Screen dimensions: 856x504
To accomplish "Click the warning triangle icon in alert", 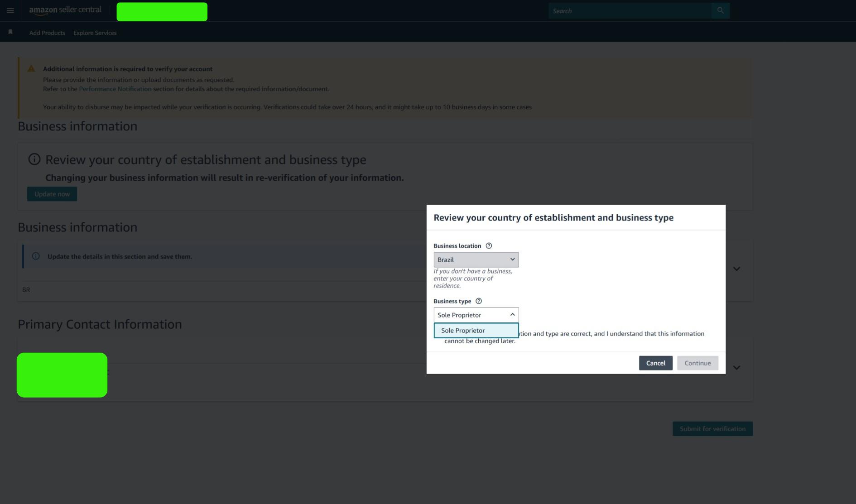I will pos(31,69).
